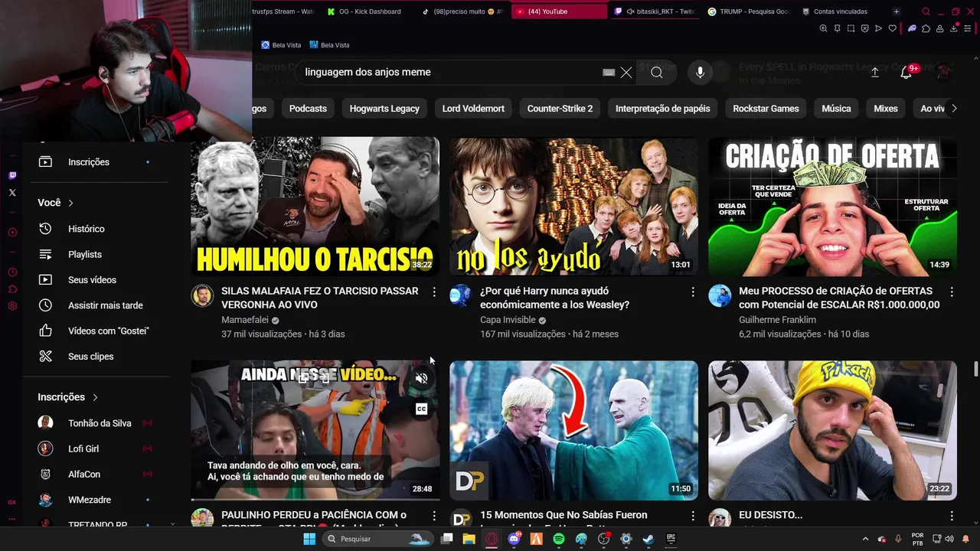This screenshot has width=980, height=551.
Task: Click the page vertical scrollbar thumb
Action: click(x=975, y=369)
